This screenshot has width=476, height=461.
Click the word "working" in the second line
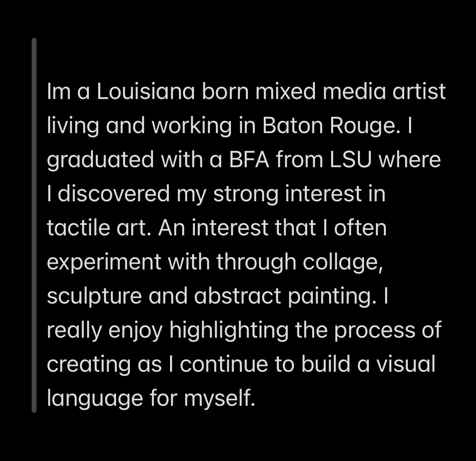(192, 125)
